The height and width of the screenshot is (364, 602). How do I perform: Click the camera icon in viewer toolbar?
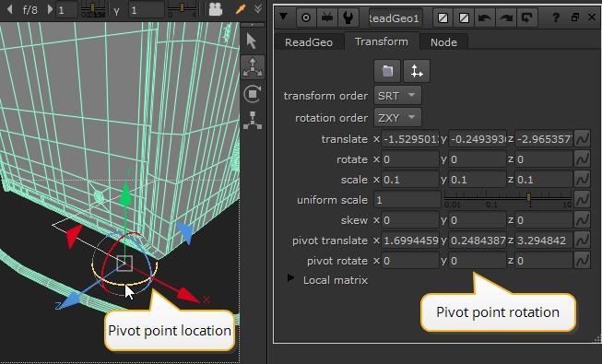tap(216, 9)
